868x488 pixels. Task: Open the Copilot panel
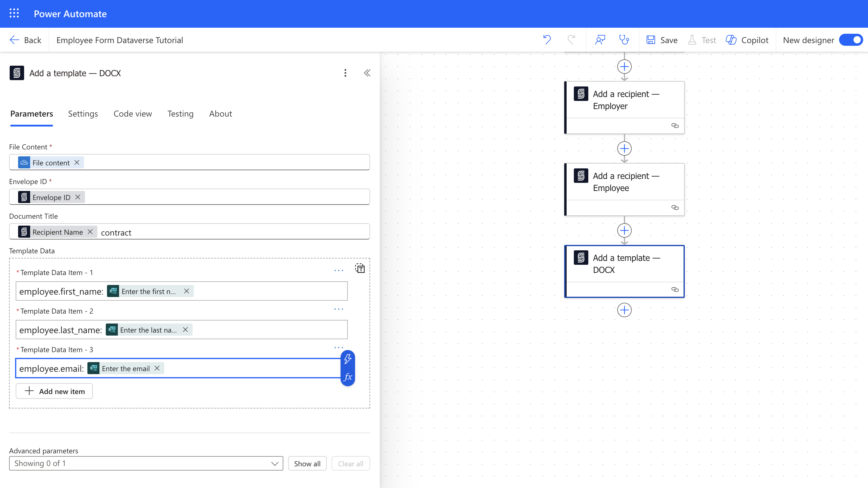tap(747, 40)
